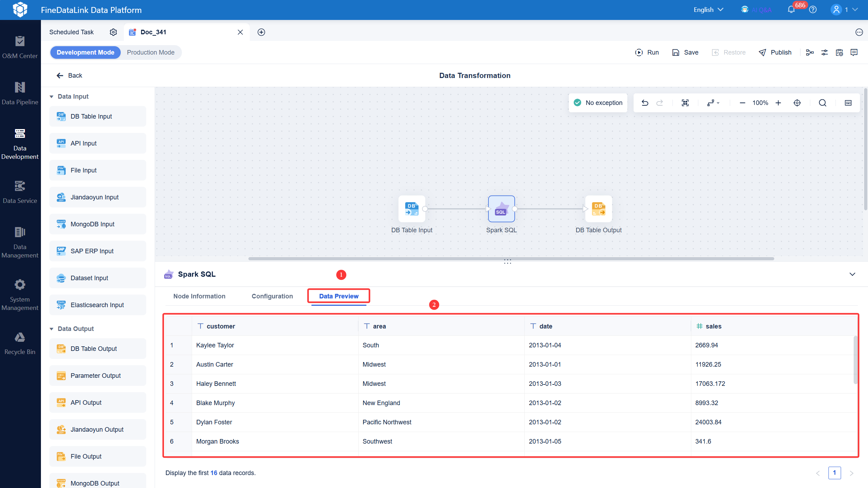Viewport: 868px width, 488px height.
Task: Go to page 1 of data preview
Action: (x=834, y=473)
